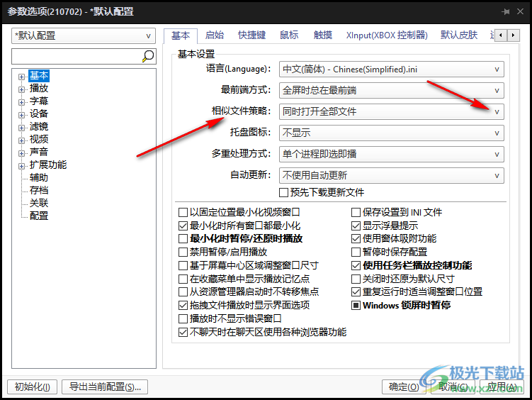Enable 预先下载更新文件 checkbox

[x=283, y=192]
